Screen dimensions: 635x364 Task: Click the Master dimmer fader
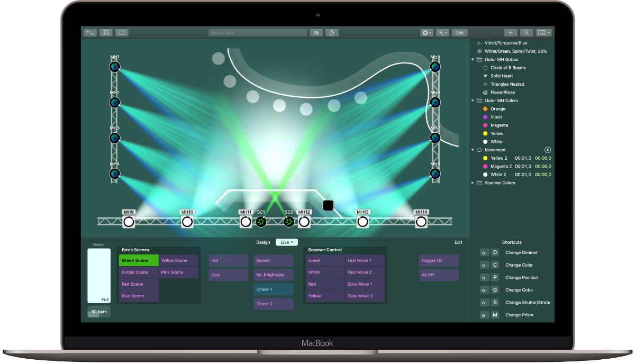99,275
